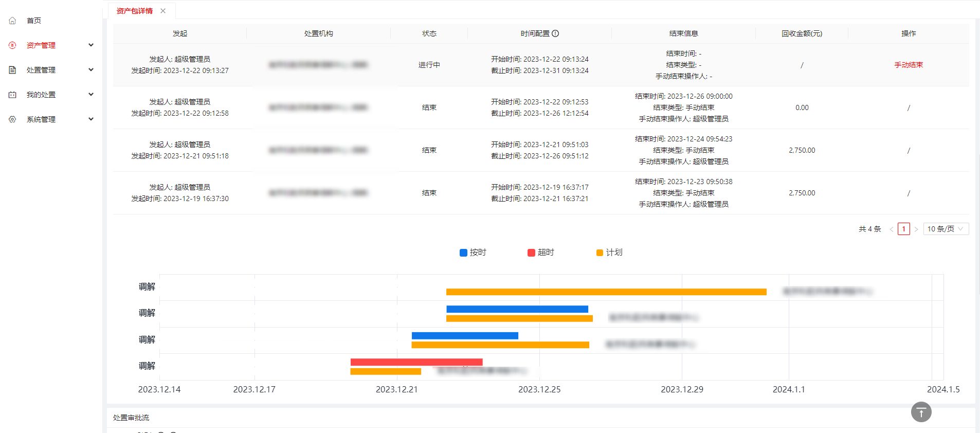980x433 pixels.
Task: Open 资产管理 menu item
Action: click(41, 45)
